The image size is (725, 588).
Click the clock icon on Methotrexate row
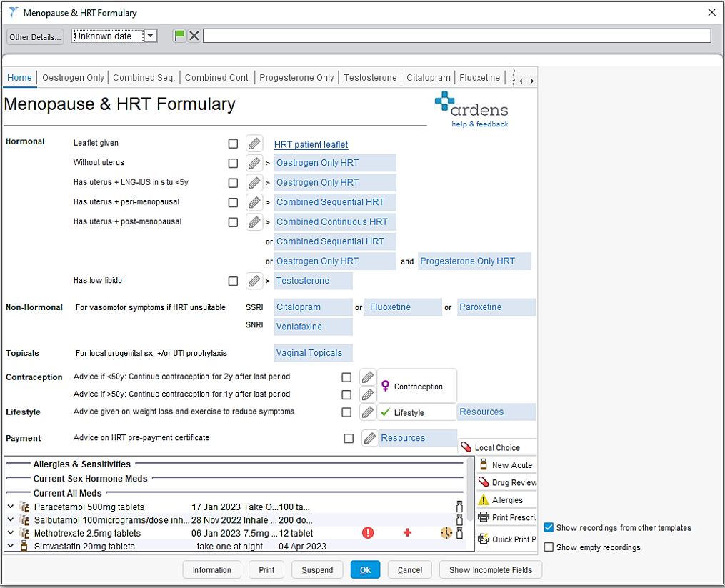point(446,533)
